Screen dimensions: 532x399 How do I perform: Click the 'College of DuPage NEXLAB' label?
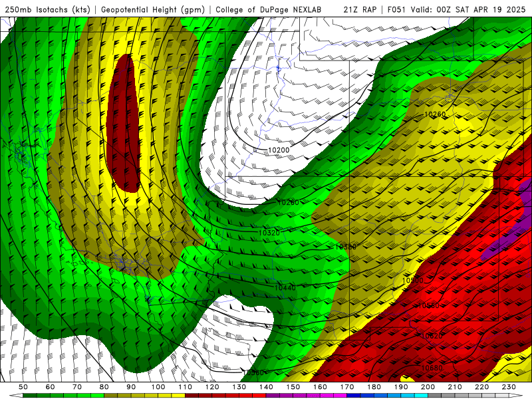268,10
